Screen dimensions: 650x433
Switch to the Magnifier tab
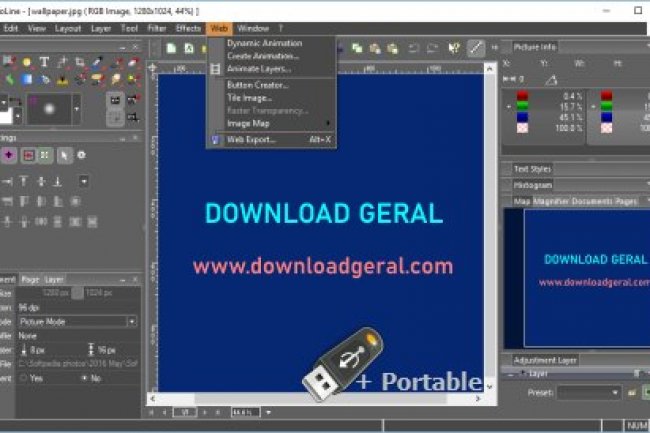click(x=552, y=201)
